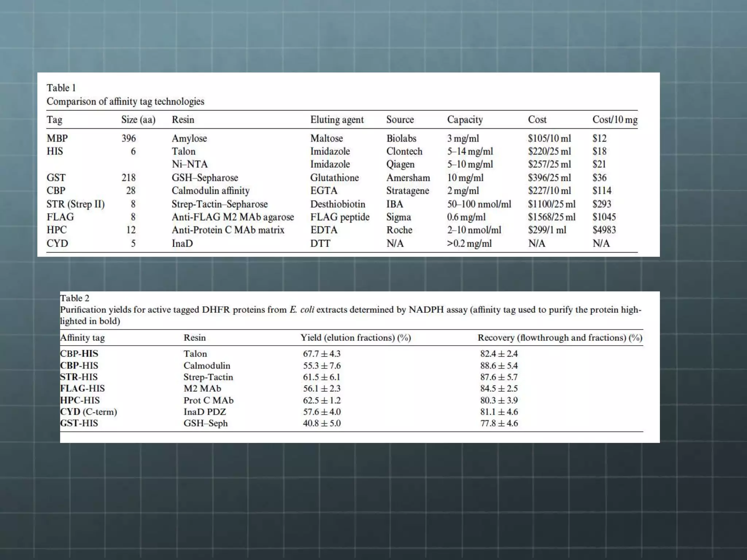
Task: Click the 'Ni–NTA' resin cell
Action: click(189, 164)
